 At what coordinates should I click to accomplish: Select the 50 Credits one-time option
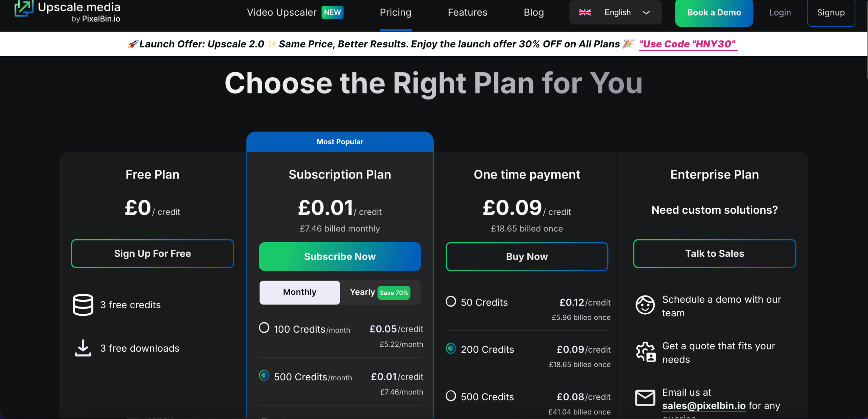[451, 301]
